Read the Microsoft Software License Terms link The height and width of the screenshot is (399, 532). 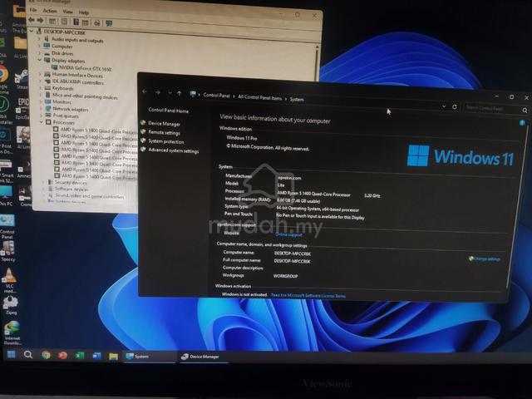click(x=308, y=296)
